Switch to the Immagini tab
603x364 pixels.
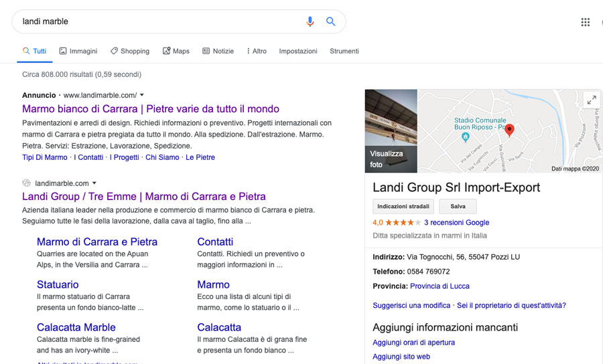(78, 51)
